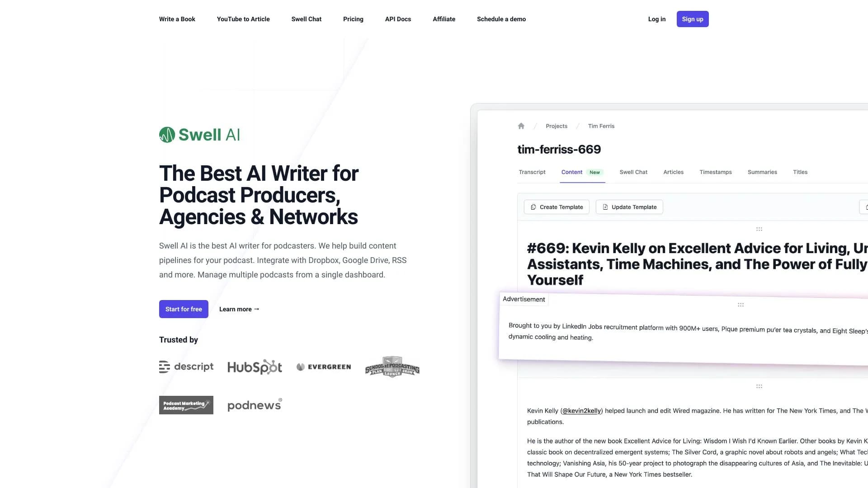Click the Log in link
Image resolution: width=868 pixels, height=488 pixels.
pos(657,19)
